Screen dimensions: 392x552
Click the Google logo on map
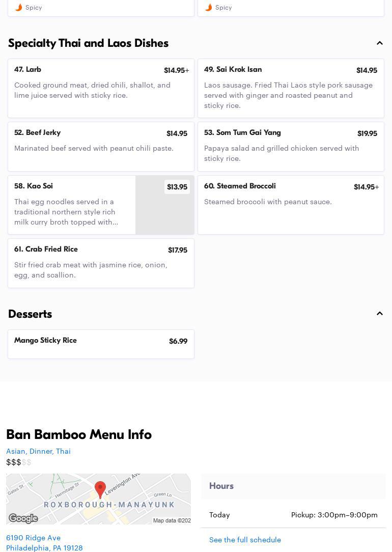pos(23,518)
